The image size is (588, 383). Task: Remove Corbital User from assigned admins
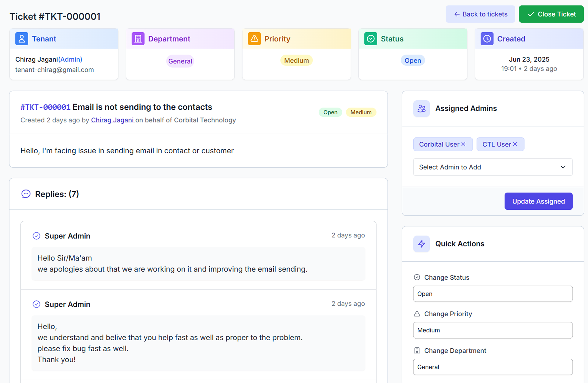463,144
